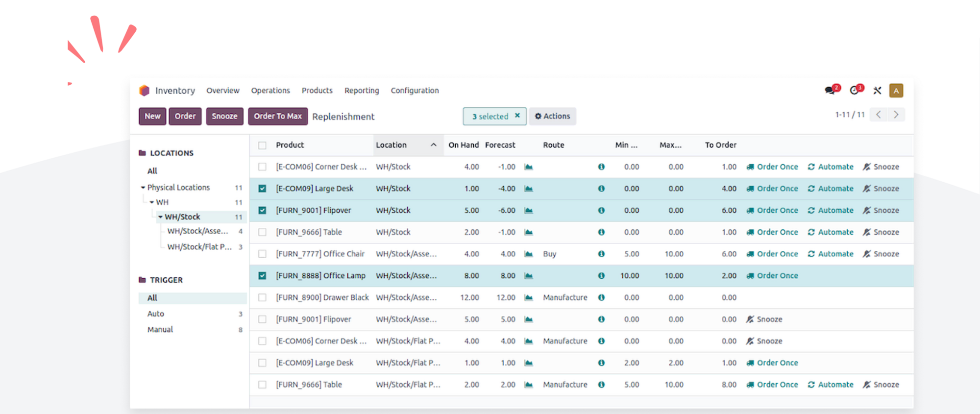Show info icon for Large Desk Flat P row
The height and width of the screenshot is (414, 980).
[601, 363]
